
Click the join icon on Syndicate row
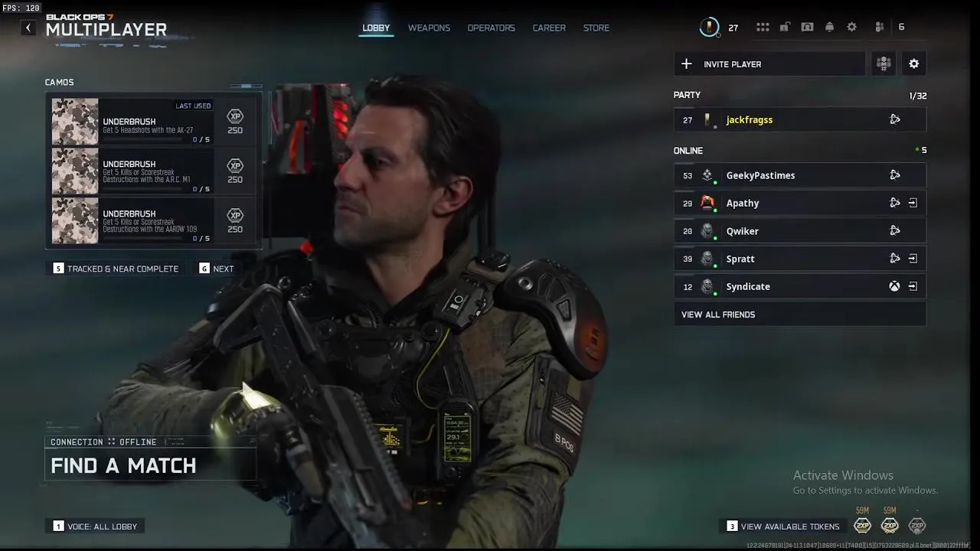[913, 286]
